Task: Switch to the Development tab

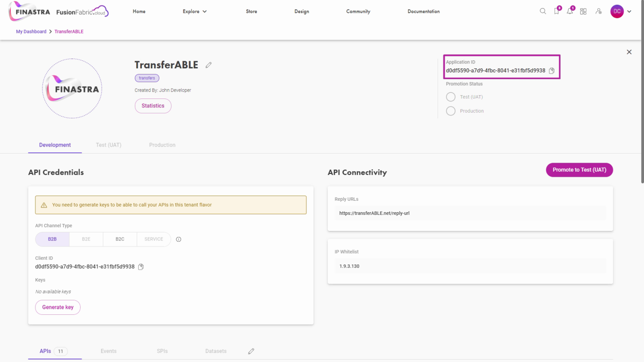Action: [55, 145]
